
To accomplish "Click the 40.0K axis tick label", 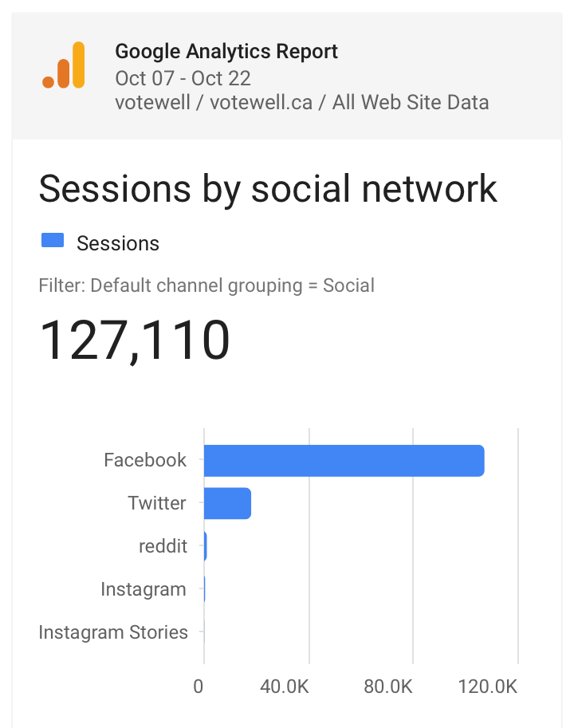I will click(x=285, y=687).
